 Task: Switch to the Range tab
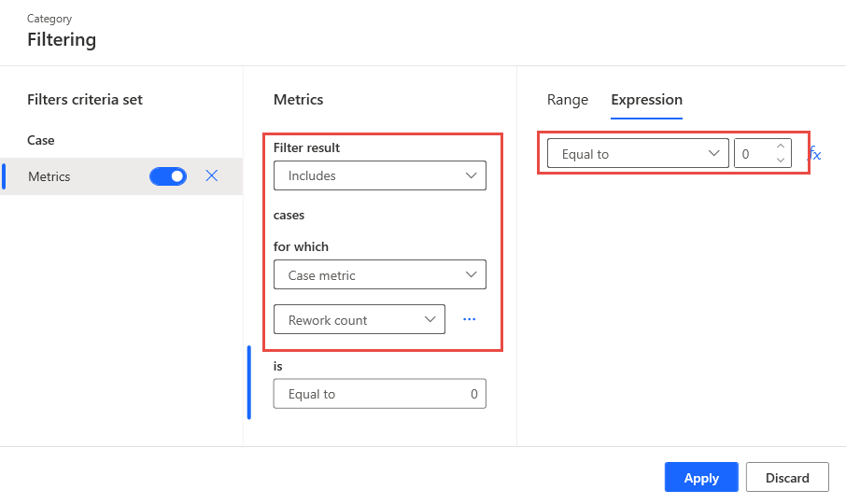tap(568, 100)
